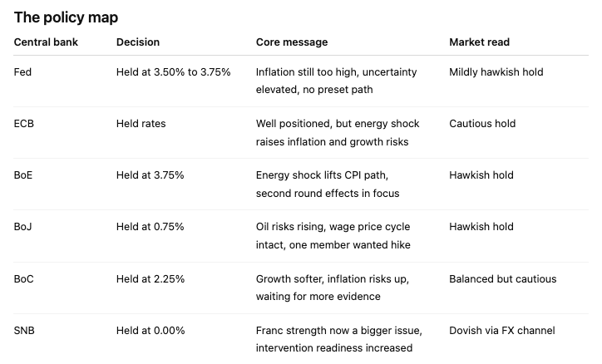The image size is (602, 364).
Task: Click the "Held rates" decision cell
Action: 141,124
